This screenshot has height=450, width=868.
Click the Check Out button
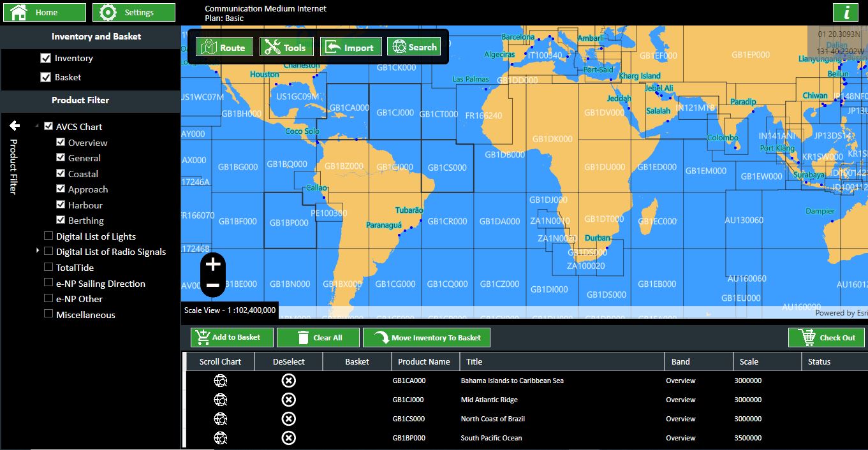click(826, 337)
